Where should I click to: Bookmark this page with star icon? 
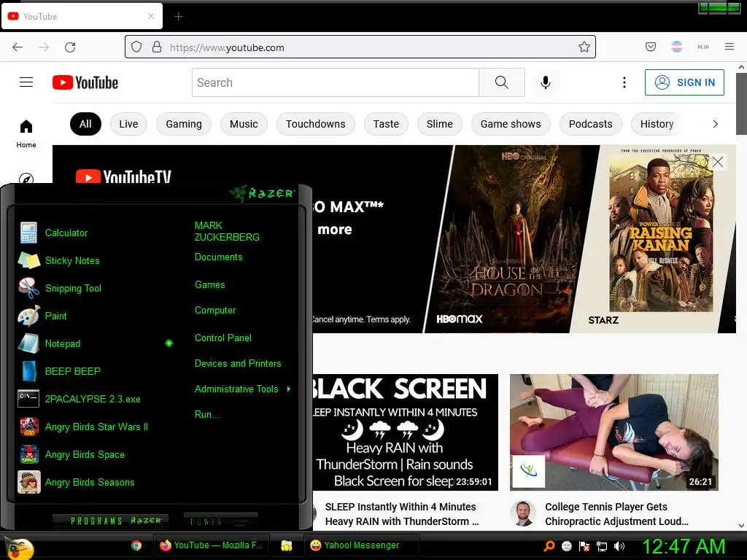pyautogui.click(x=584, y=47)
